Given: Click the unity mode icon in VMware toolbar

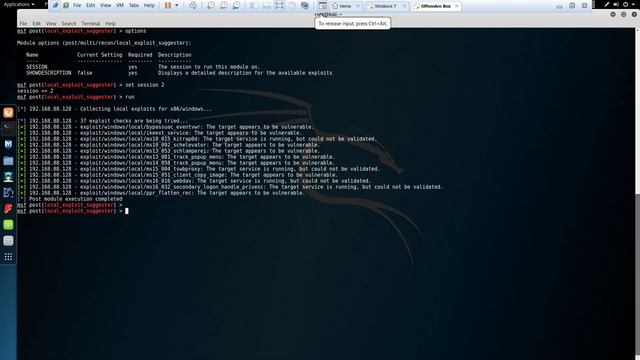Looking at the screenshot, I should pyautogui.click(x=292, y=5).
